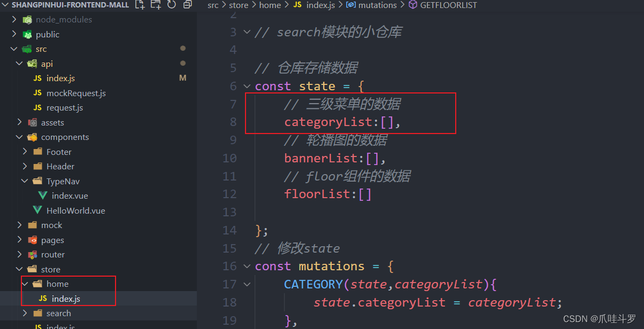Collapse the api folder chevron
Image resolution: width=644 pixels, height=329 pixels.
click(x=20, y=64)
